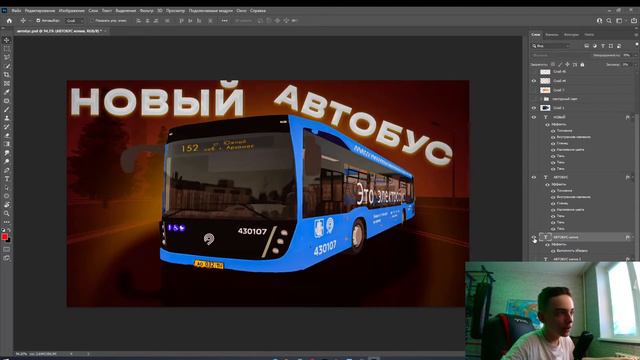Select the Frame tool
This screenshot has height=360, width=640.
tap(7, 83)
